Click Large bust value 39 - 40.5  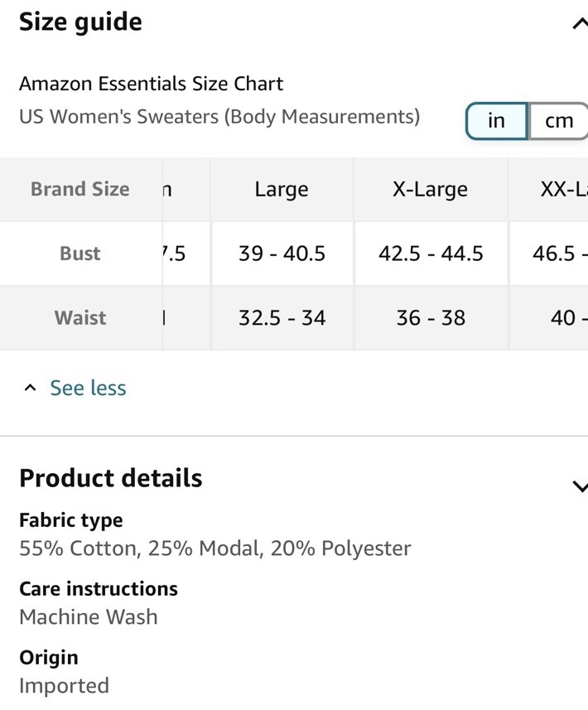(x=282, y=254)
